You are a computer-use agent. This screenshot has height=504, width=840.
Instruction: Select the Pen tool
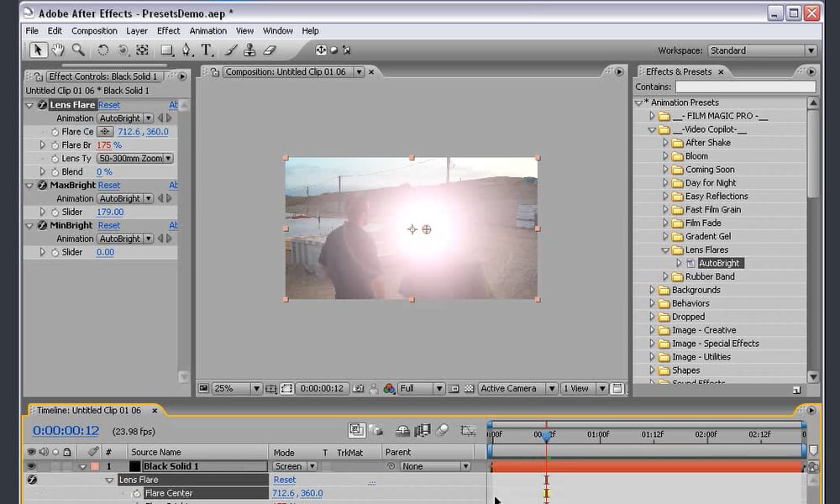(186, 50)
